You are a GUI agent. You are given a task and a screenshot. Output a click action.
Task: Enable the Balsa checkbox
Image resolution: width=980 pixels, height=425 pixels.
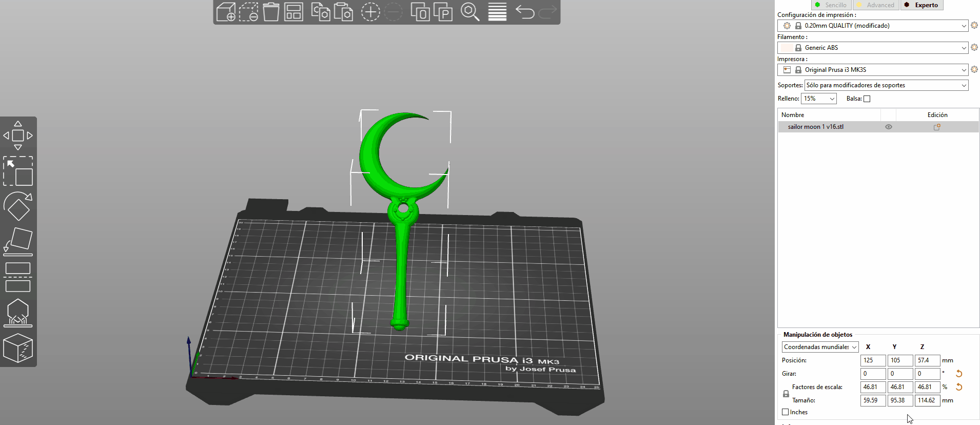click(x=867, y=99)
